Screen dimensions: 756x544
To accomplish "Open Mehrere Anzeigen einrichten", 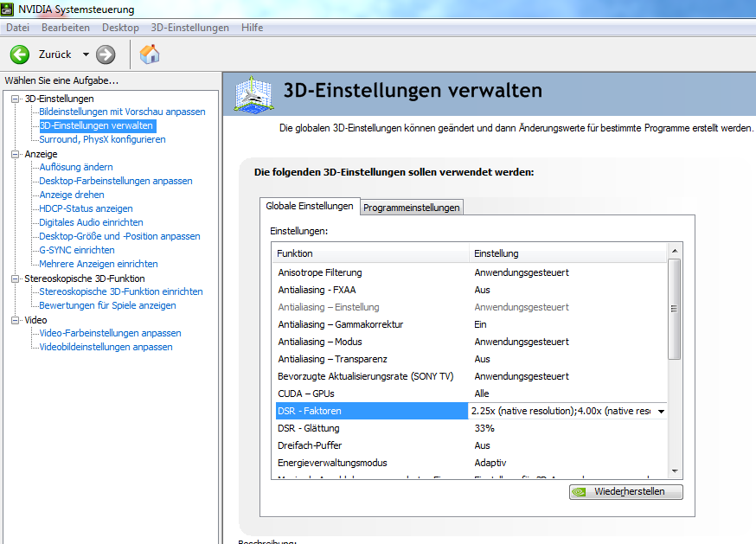I will 99,264.
